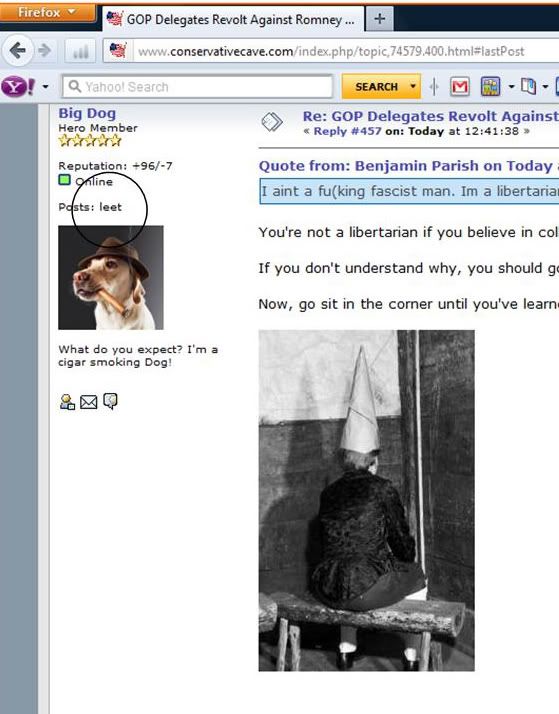Click the yellow SEARCH button
559x714 pixels.
(x=376, y=87)
